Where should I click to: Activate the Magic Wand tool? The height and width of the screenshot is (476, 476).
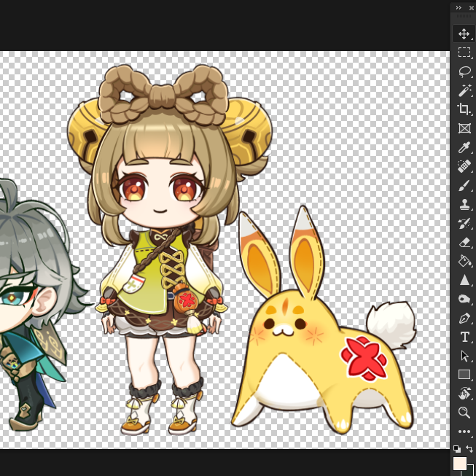(464, 90)
